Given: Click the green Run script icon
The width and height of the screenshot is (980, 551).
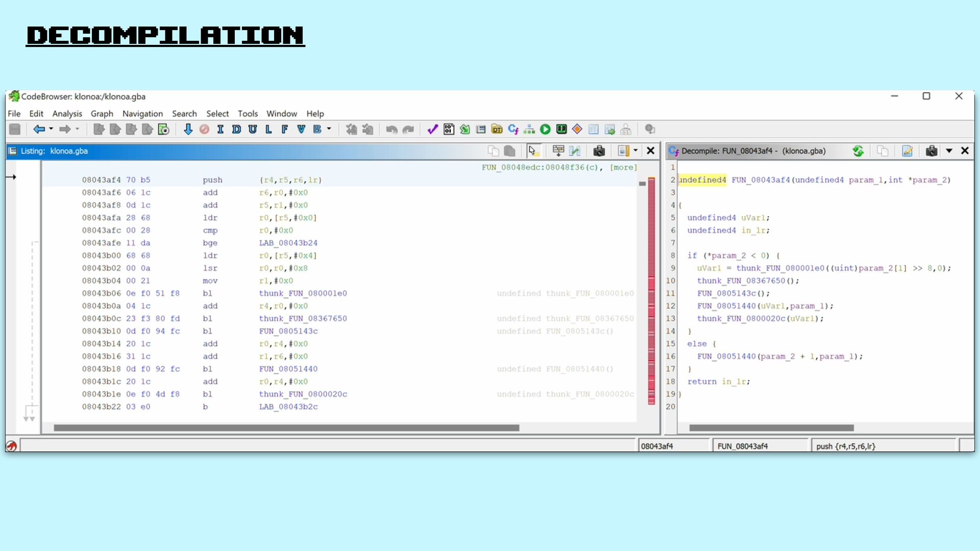Looking at the screenshot, I should tap(545, 130).
